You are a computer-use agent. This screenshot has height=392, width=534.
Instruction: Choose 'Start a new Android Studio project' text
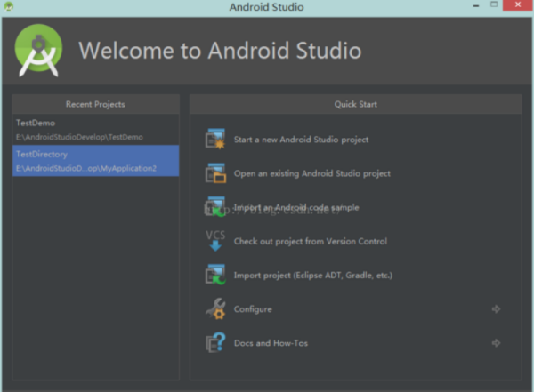coord(301,140)
